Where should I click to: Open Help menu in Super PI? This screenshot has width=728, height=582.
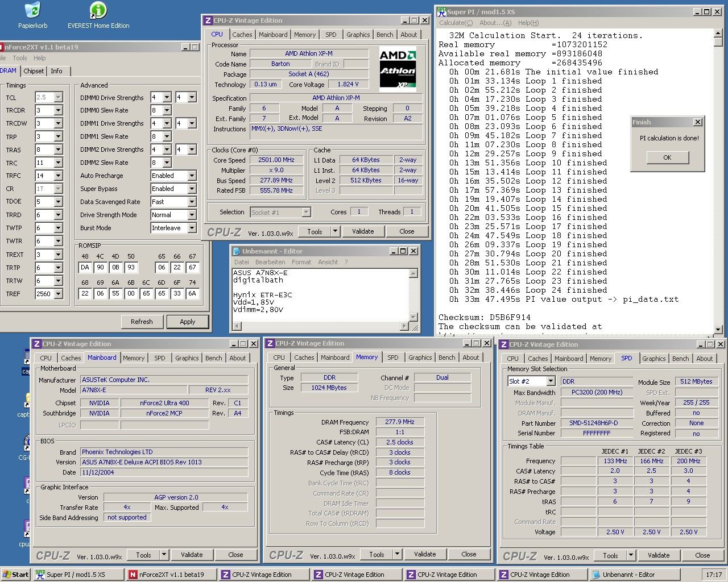528,23
